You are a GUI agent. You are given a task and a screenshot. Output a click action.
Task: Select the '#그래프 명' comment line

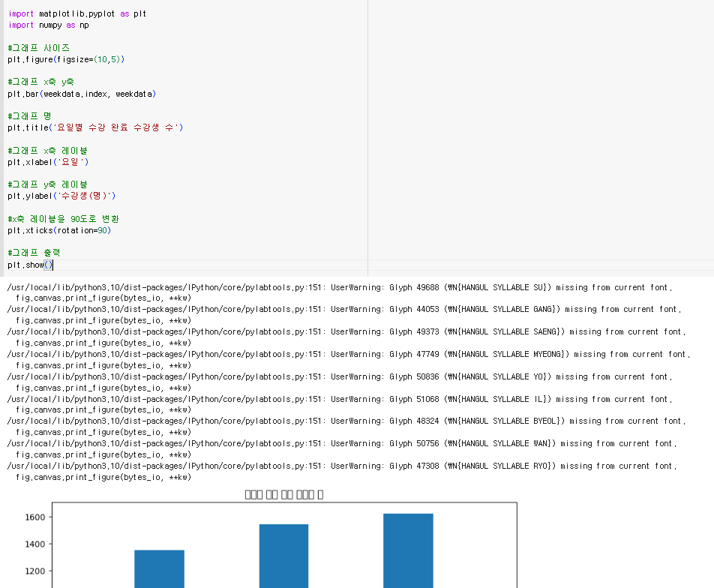29,116
